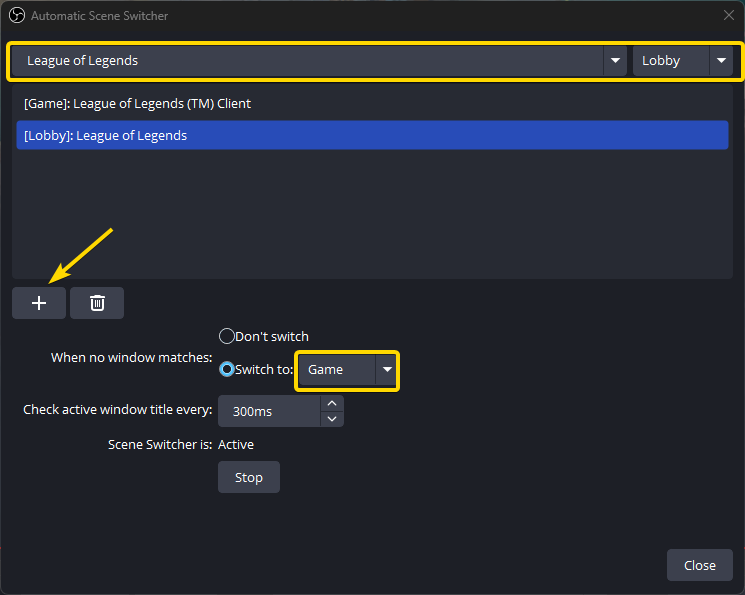Click empty area of the switch list

[372, 214]
